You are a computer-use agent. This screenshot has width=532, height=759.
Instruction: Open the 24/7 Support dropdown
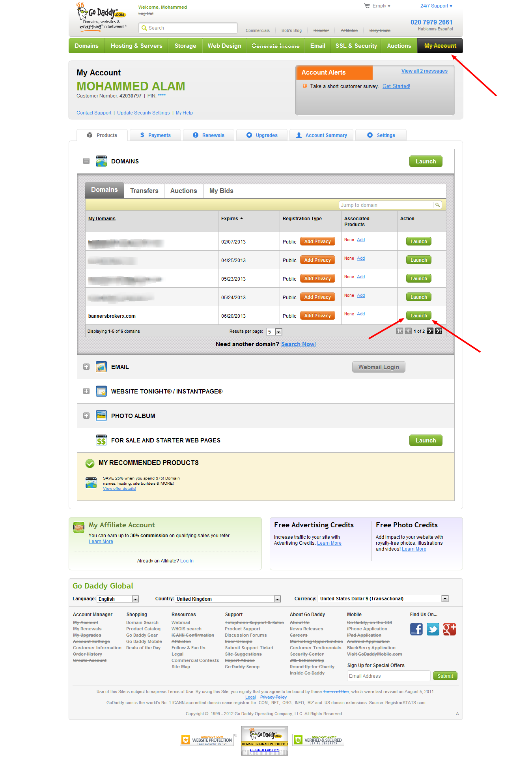click(x=436, y=6)
